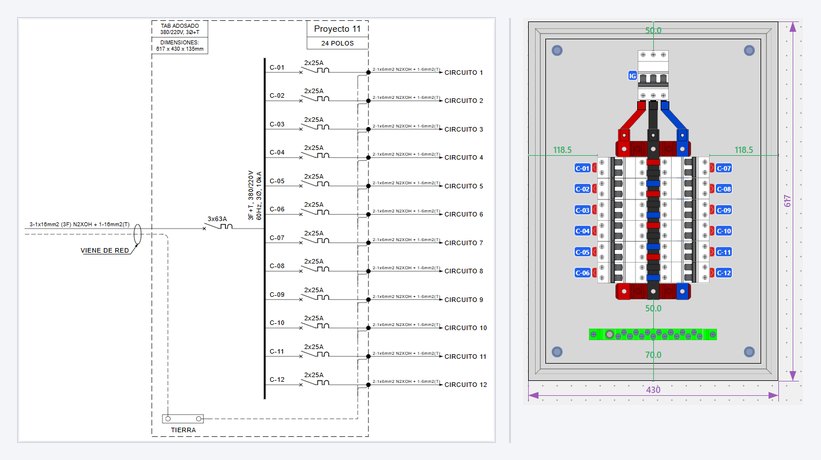This screenshot has width=821, height=460.
Task: Select the cable label on CIRCUITO 7 line
Action: click(406, 240)
